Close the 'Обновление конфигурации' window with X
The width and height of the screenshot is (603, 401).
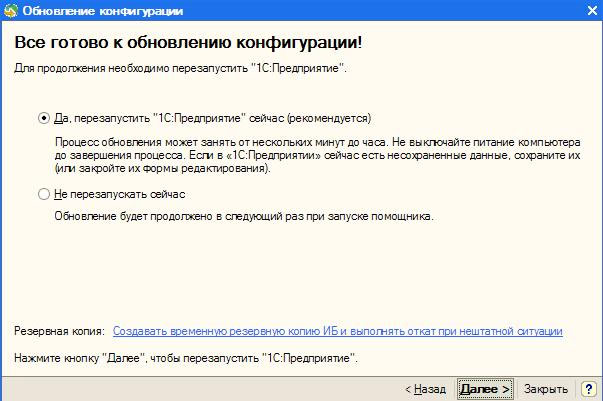[593, 10]
